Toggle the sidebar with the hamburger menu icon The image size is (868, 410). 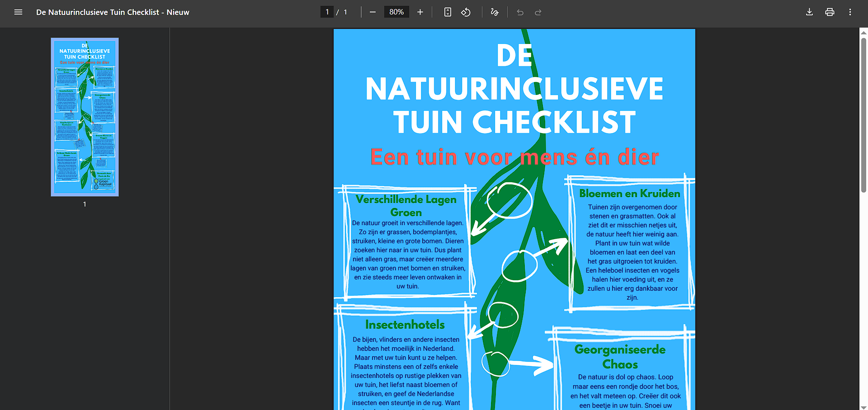tap(18, 12)
